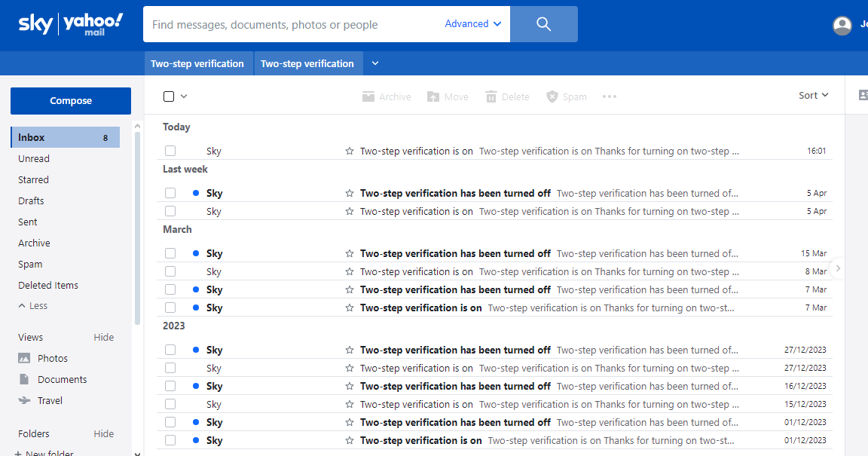Collapse folder list with Less
868x456 pixels.
tap(32, 306)
